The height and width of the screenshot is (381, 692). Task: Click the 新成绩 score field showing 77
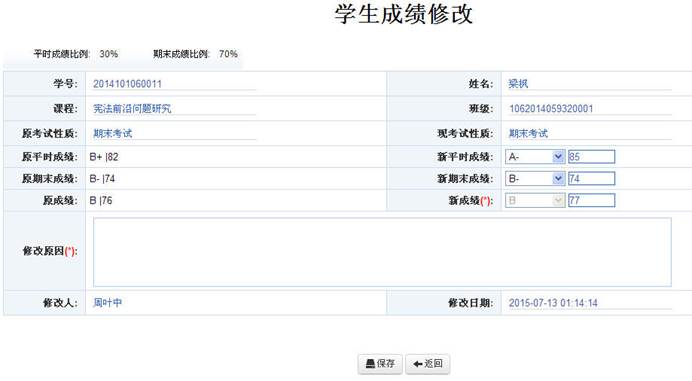click(x=591, y=200)
